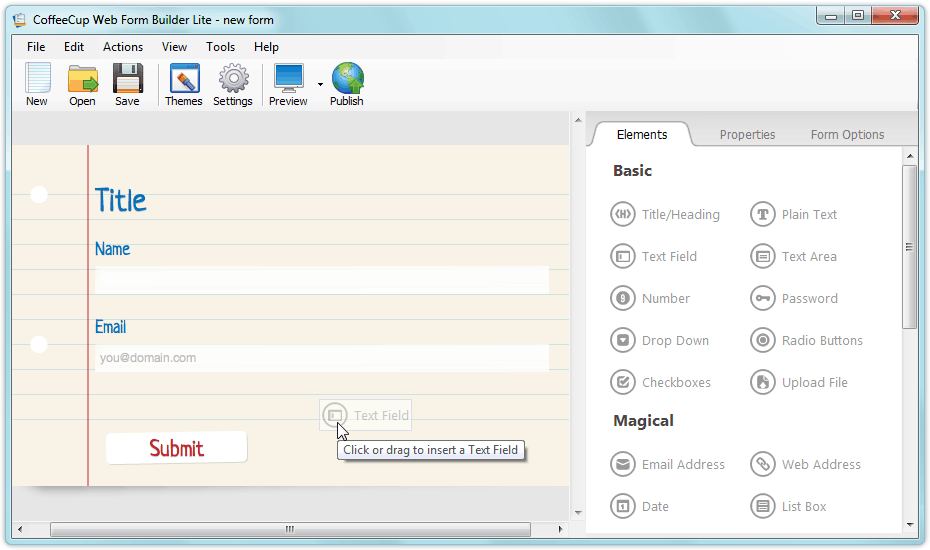Click the Email input field
The width and height of the screenshot is (930, 550).
pyautogui.click(x=321, y=358)
